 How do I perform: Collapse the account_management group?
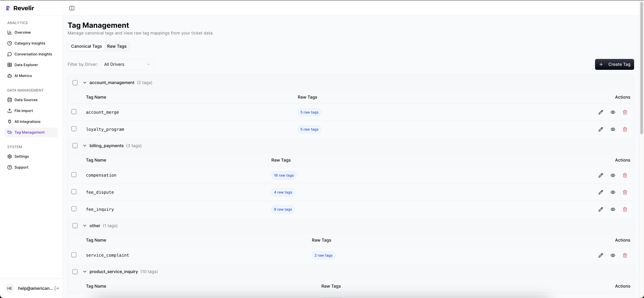pos(85,83)
